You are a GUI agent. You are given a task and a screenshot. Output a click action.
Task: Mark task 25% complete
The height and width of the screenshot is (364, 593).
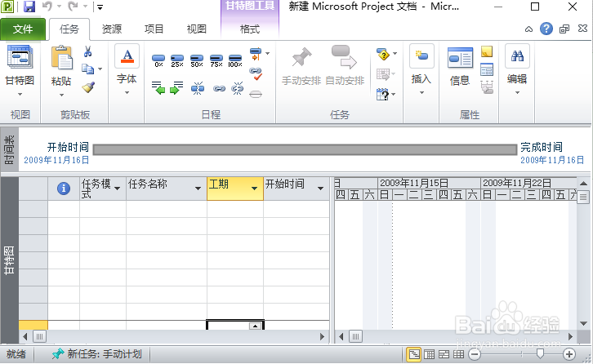[177, 60]
